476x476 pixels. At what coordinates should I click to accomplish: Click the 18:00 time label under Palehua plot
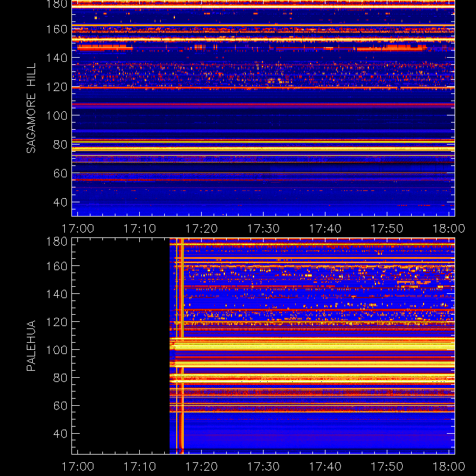pos(449,466)
